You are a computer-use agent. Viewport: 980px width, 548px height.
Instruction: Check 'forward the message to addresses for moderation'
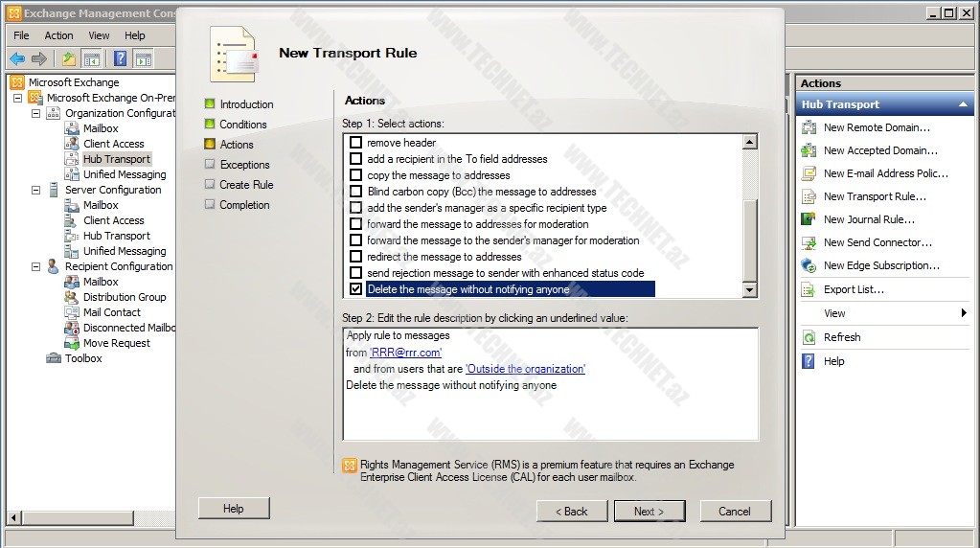(355, 223)
